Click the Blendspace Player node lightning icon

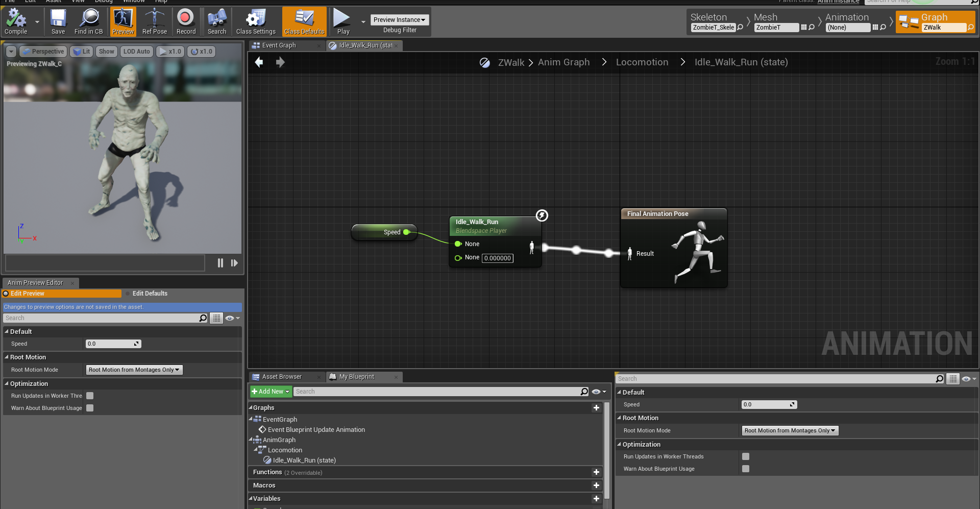pyautogui.click(x=542, y=215)
